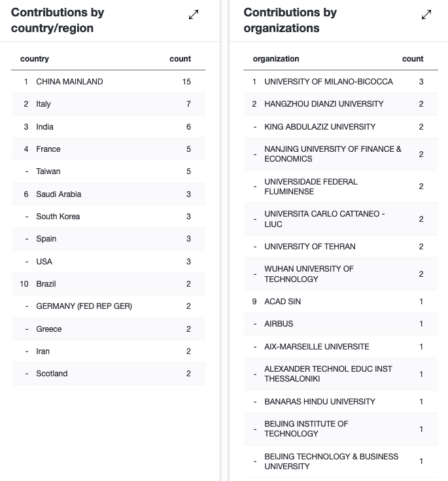The width and height of the screenshot is (448, 481).
Task: Expand the Contributions by country/region panel
Action: click(194, 14)
